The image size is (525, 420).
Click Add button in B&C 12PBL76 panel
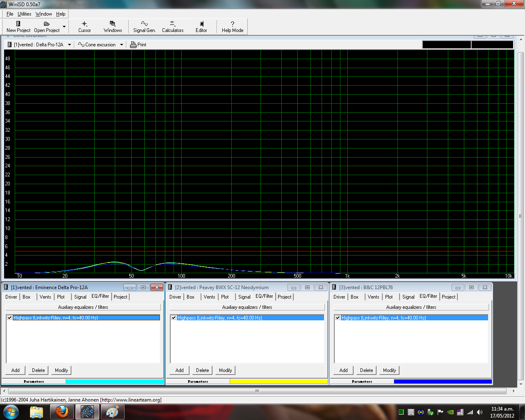tap(343, 370)
